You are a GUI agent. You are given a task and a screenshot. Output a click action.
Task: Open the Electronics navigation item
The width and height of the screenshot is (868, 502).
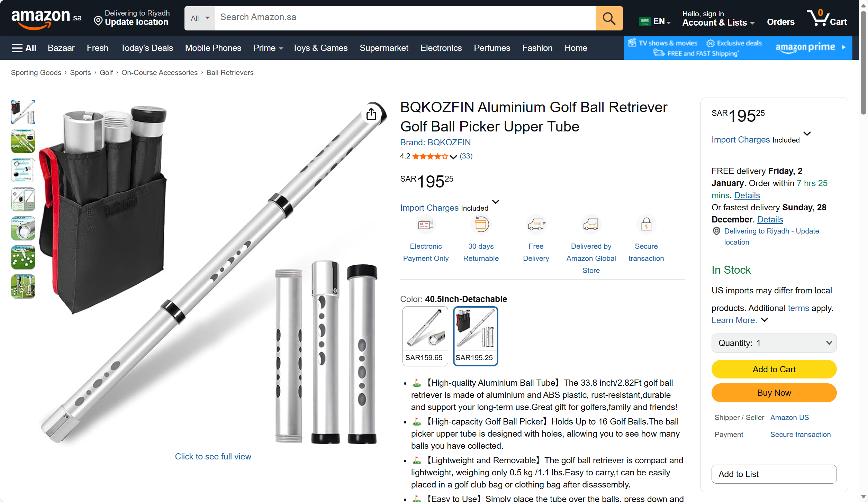(441, 48)
